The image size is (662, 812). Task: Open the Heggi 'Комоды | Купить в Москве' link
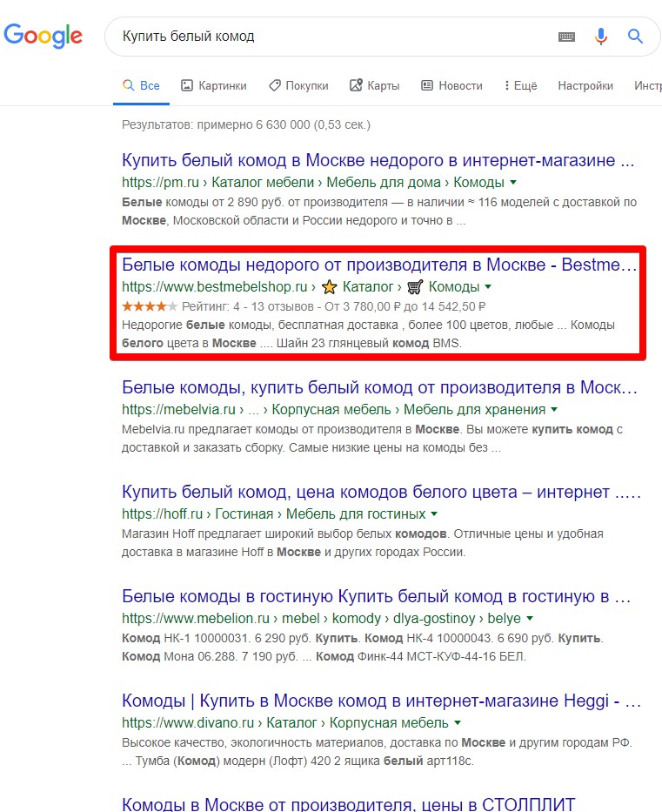381,701
